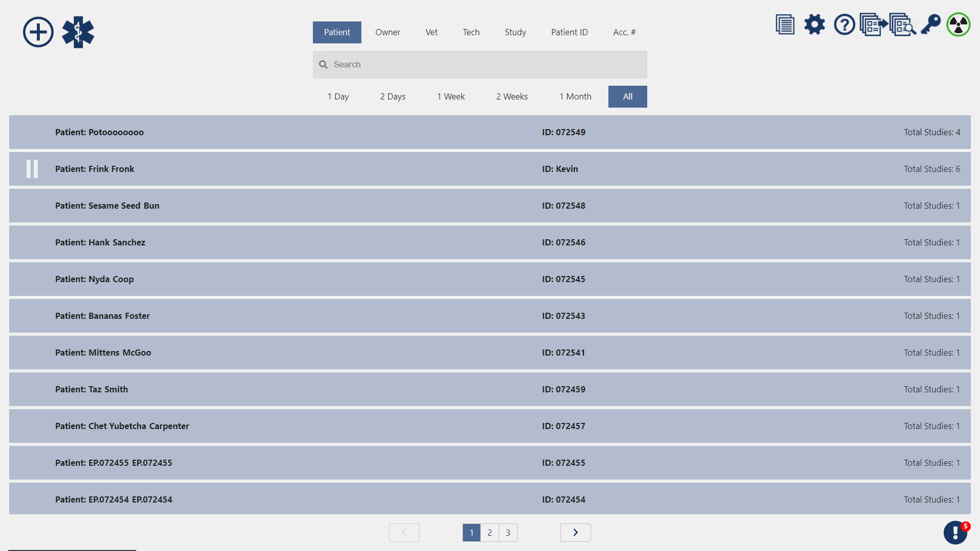The image size is (980, 551).
Task: Click the key license icon
Action: click(931, 24)
